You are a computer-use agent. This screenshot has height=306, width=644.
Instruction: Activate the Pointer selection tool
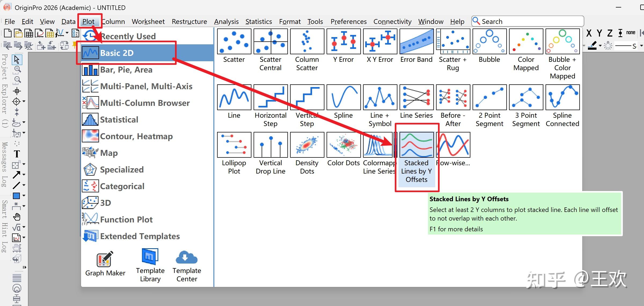coord(17,59)
